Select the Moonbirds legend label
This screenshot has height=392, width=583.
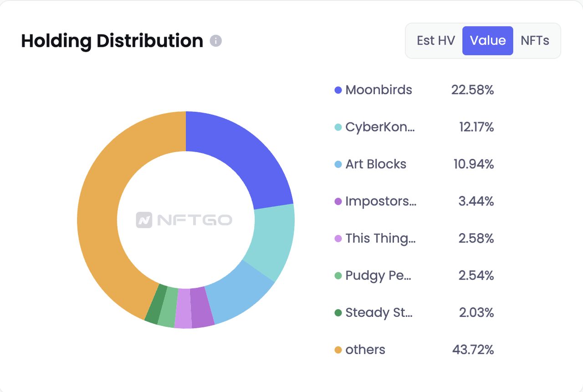tap(378, 90)
